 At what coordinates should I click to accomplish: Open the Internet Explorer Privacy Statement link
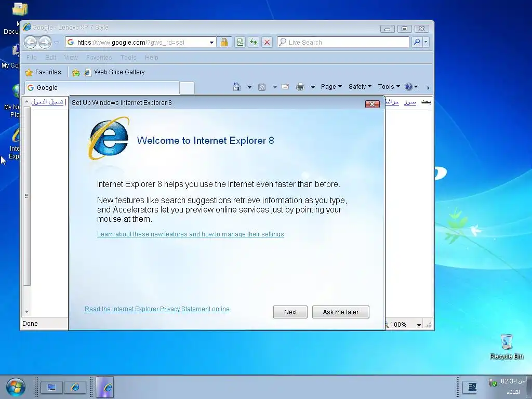coord(157,309)
